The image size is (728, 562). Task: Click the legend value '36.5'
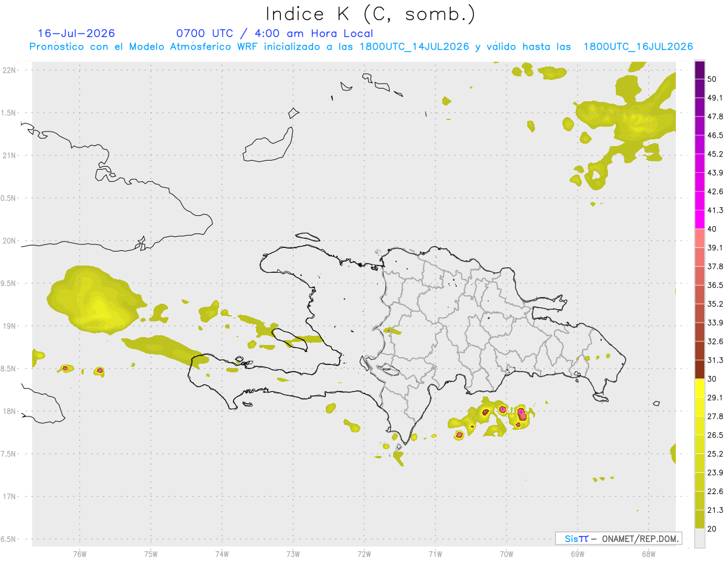point(715,285)
